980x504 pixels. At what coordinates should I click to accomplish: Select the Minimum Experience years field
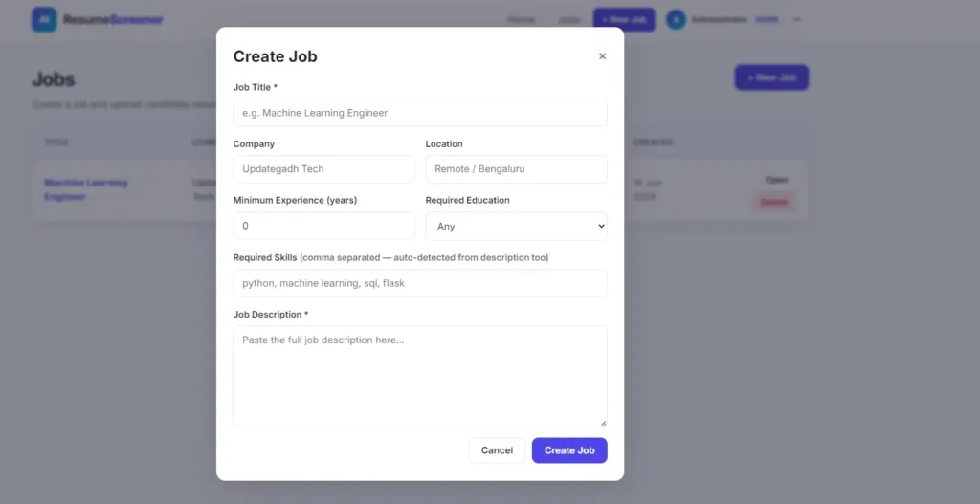323,226
